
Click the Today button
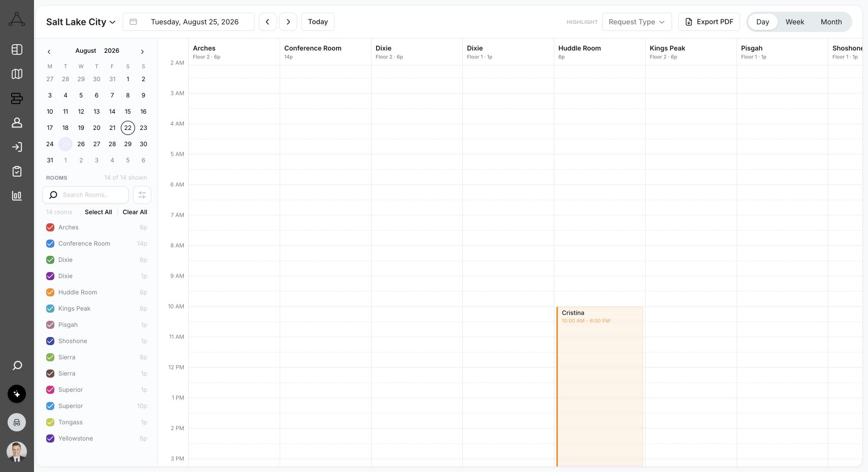click(x=318, y=22)
